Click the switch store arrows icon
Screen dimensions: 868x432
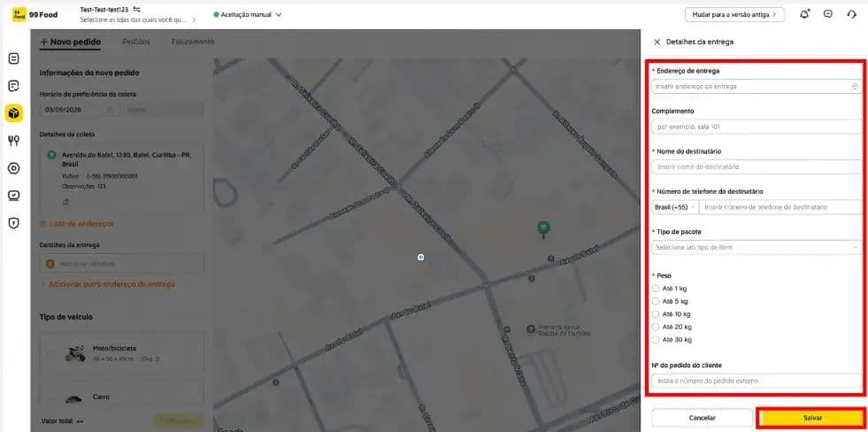(x=137, y=10)
